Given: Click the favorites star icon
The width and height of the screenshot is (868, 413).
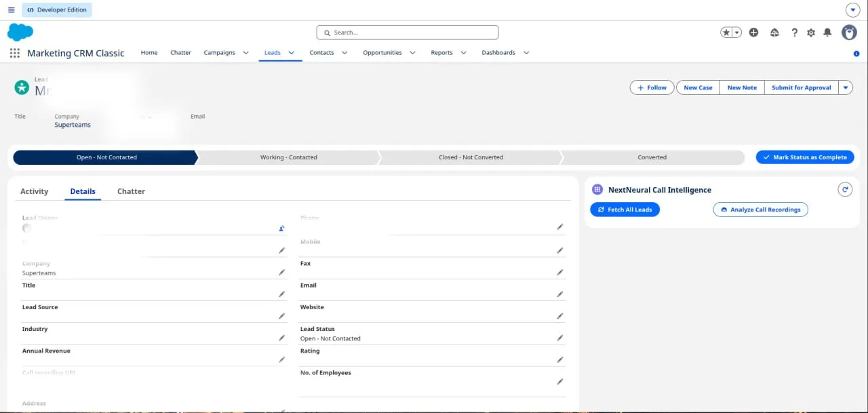Looking at the screenshot, I should (726, 33).
